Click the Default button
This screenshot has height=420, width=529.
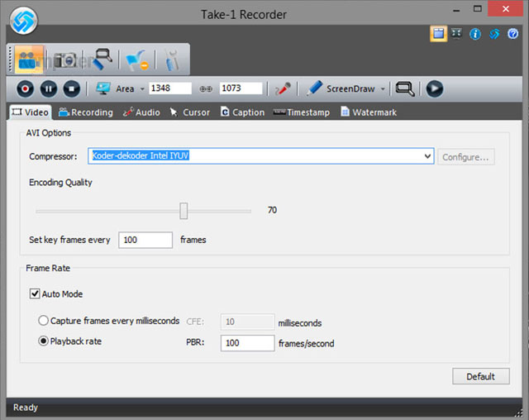(x=481, y=376)
